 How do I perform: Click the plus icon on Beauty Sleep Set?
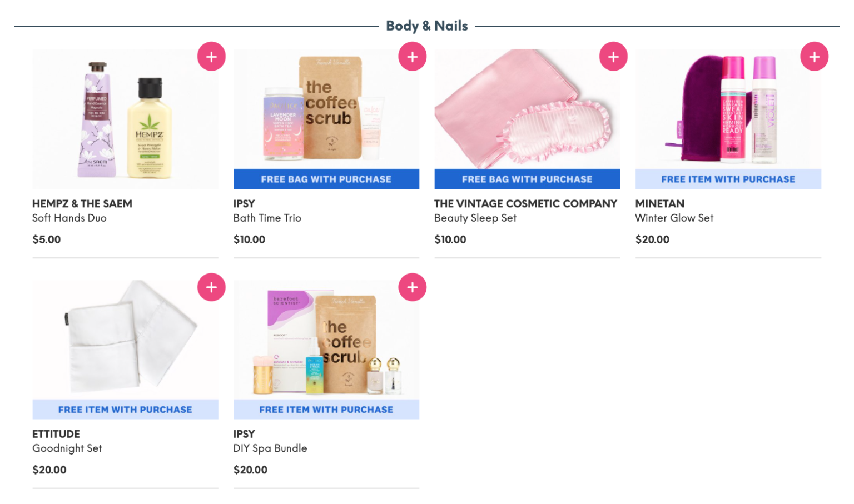[614, 56]
